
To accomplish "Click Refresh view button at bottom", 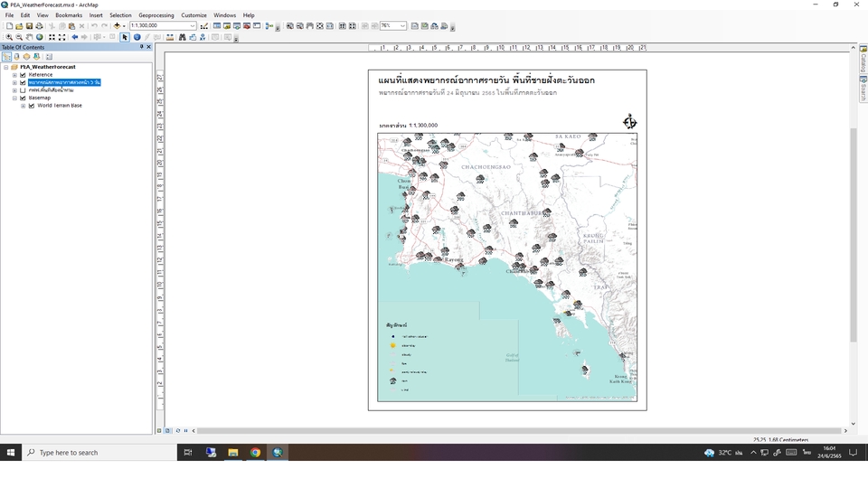I will 178,430.
